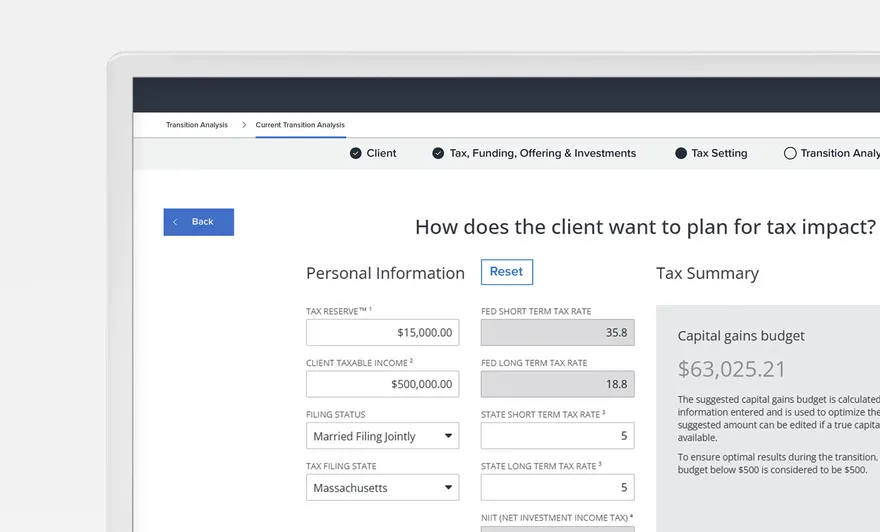The image size is (880, 532).
Task: Click the Fed Short Term Tax Rate field
Action: (557, 332)
